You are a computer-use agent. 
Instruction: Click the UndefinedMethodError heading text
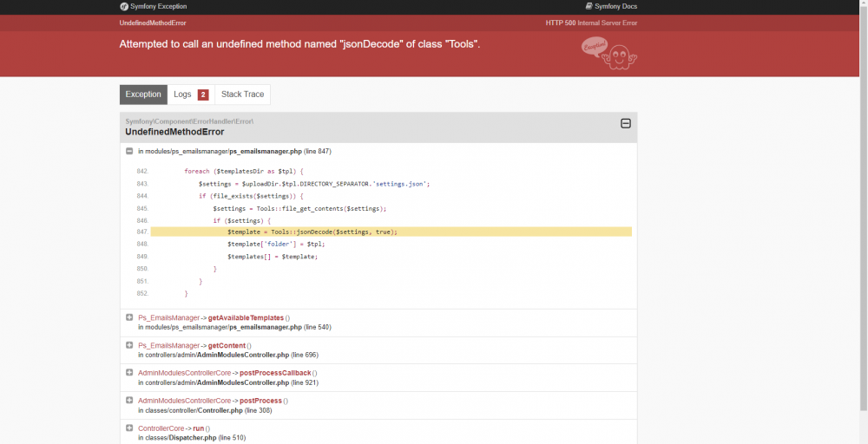click(x=174, y=132)
